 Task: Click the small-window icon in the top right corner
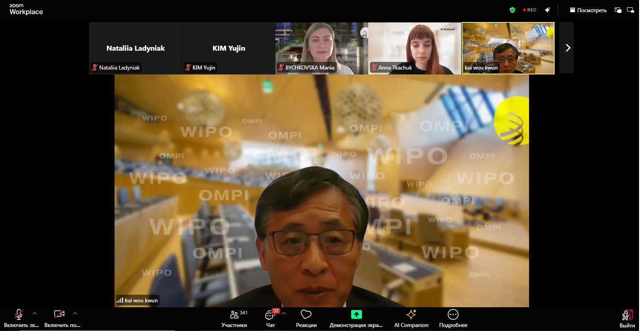[631, 10]
